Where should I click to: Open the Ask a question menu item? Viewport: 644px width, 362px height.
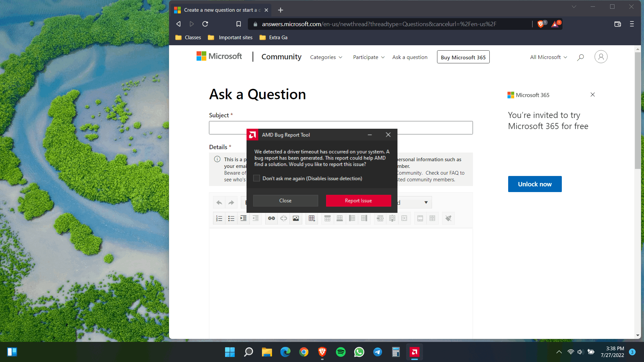(x=410, y=57)
